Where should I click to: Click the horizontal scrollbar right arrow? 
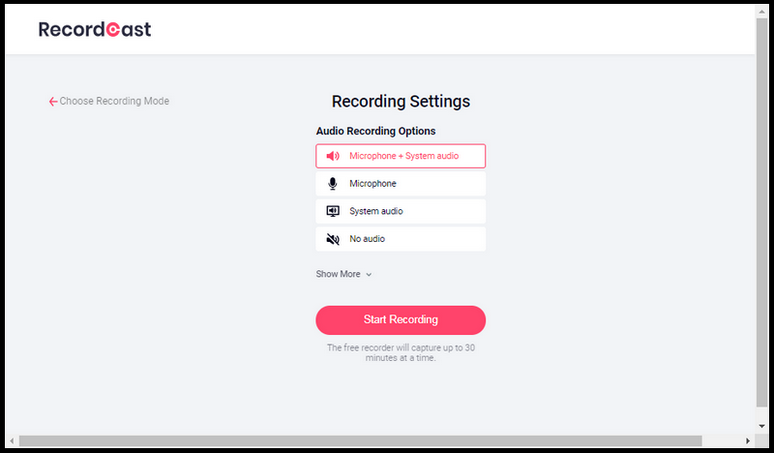pos(748,441)
